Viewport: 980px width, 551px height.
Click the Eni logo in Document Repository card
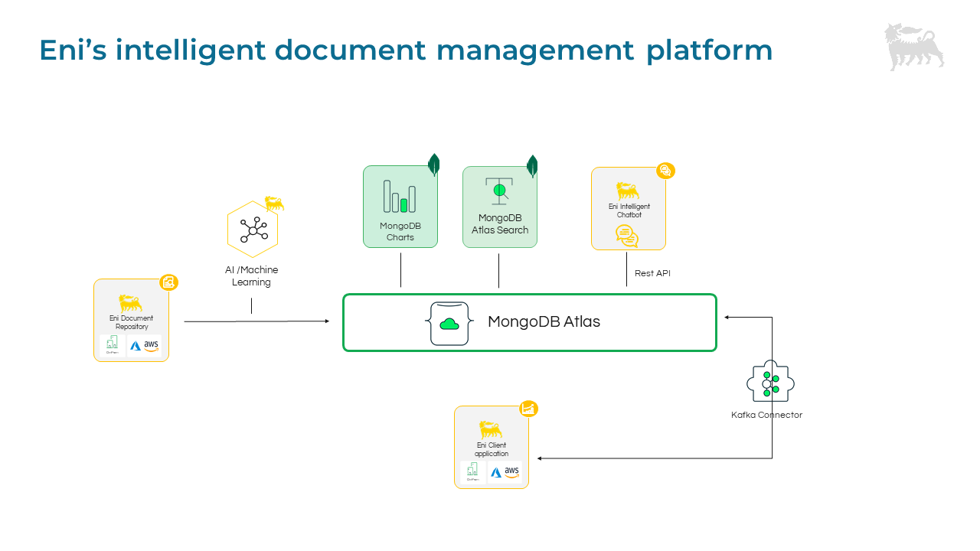(130, 303)
